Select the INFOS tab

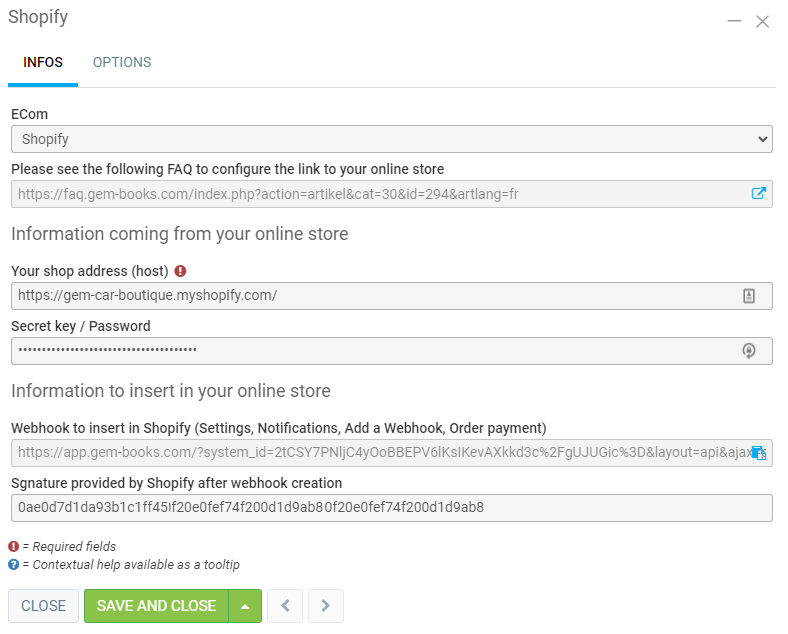pos(43,62)
